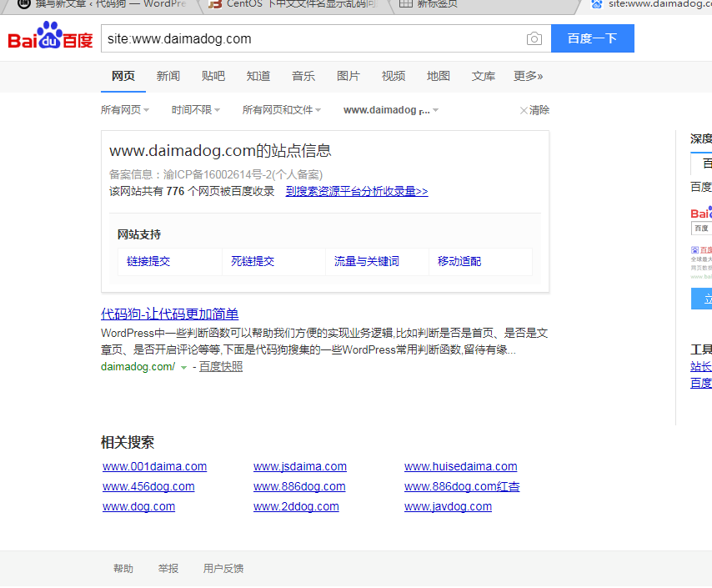Open camera image search icon
This screenshot has height=588, width=712.
(x=534, y=38)
